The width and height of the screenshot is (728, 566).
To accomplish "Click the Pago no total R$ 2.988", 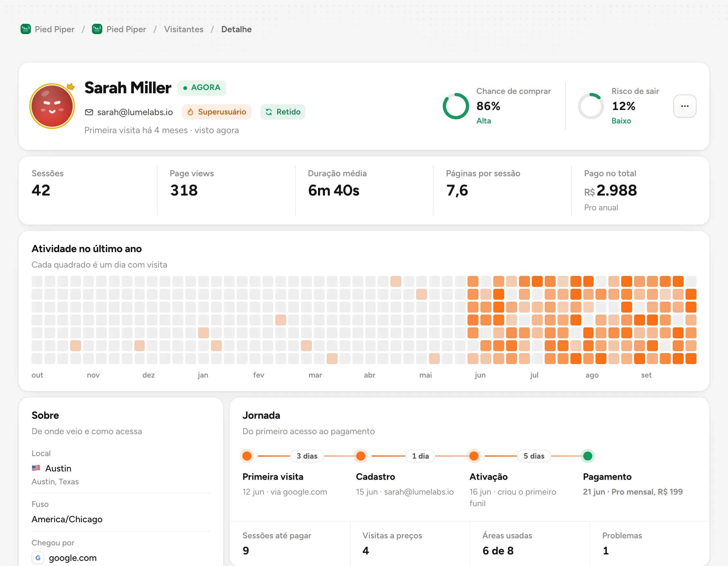I will tap(610, 190).
